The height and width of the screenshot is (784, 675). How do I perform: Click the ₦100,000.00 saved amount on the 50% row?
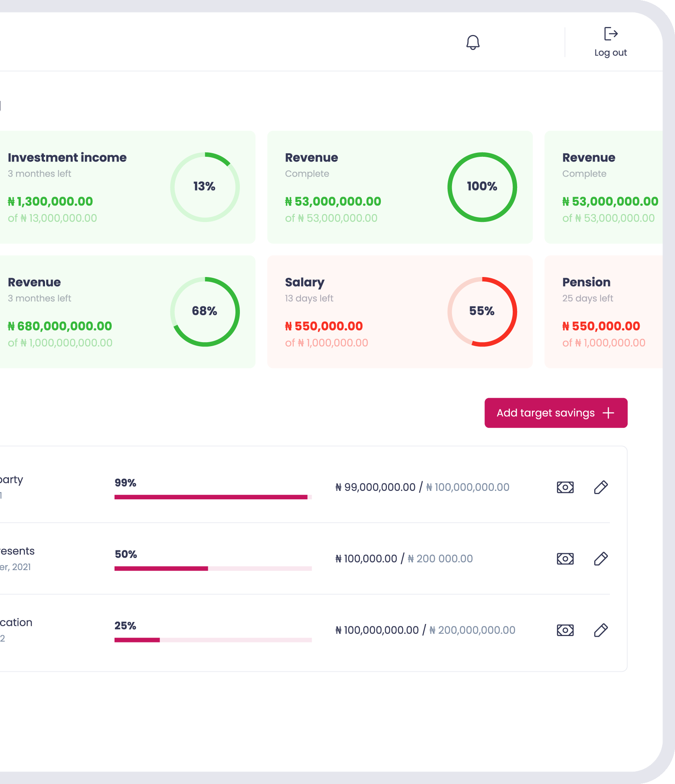pyautogui.click(x=366, y=559)
